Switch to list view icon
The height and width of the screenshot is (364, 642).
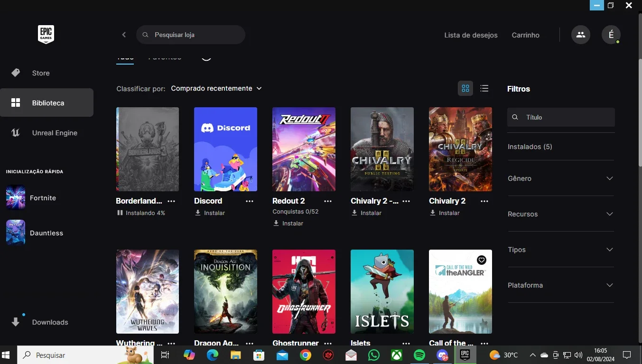pyautogui.click(x=484, y=88)
